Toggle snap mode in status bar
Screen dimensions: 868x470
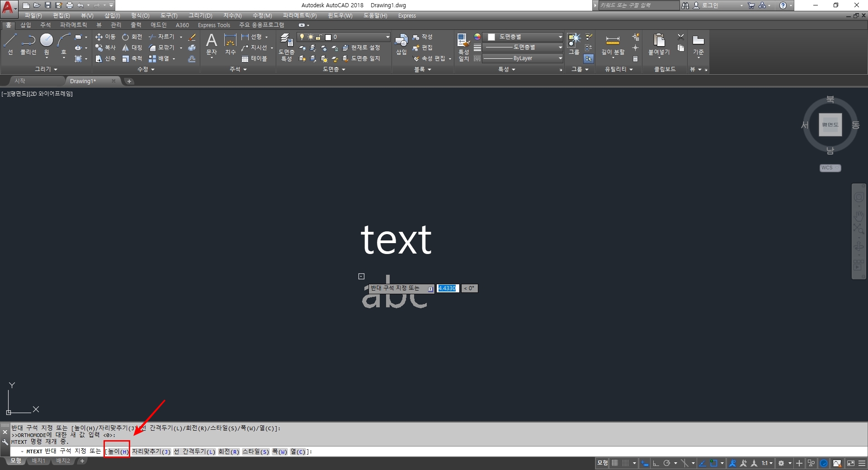pos(625,463)
